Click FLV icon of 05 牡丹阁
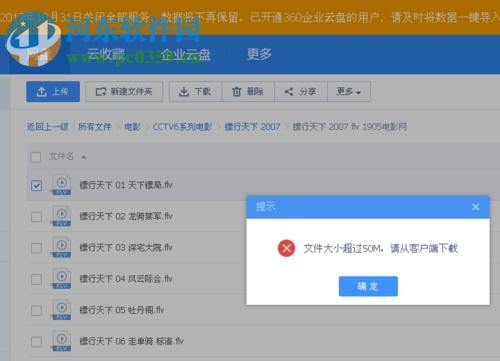Screen dimensions: 500x361 (61, 310)
